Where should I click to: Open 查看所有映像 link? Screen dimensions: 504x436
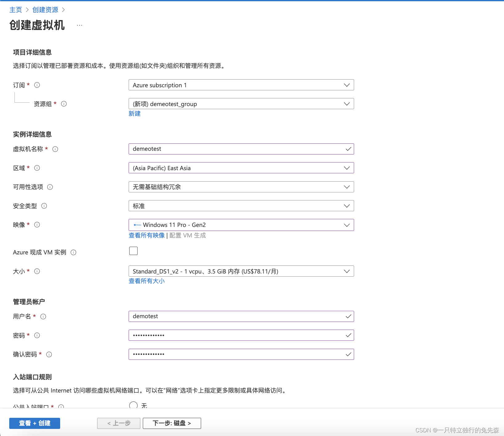point(147,236)
